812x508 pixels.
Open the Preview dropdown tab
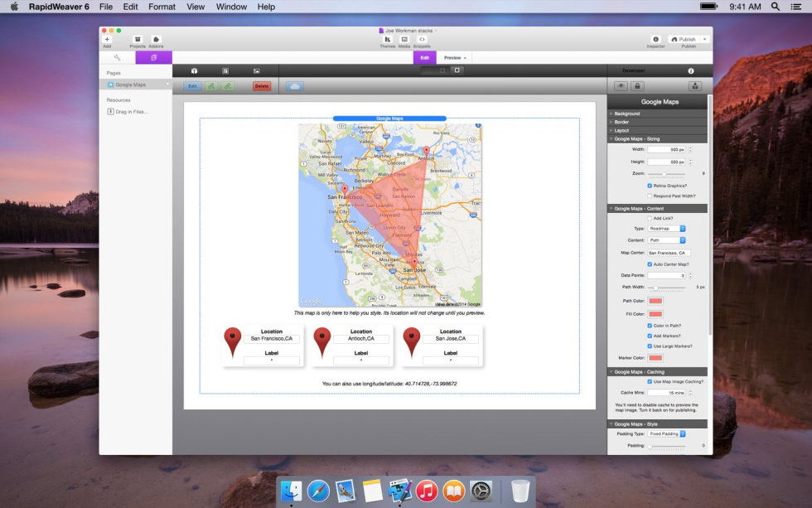click(x=455, y=57)
